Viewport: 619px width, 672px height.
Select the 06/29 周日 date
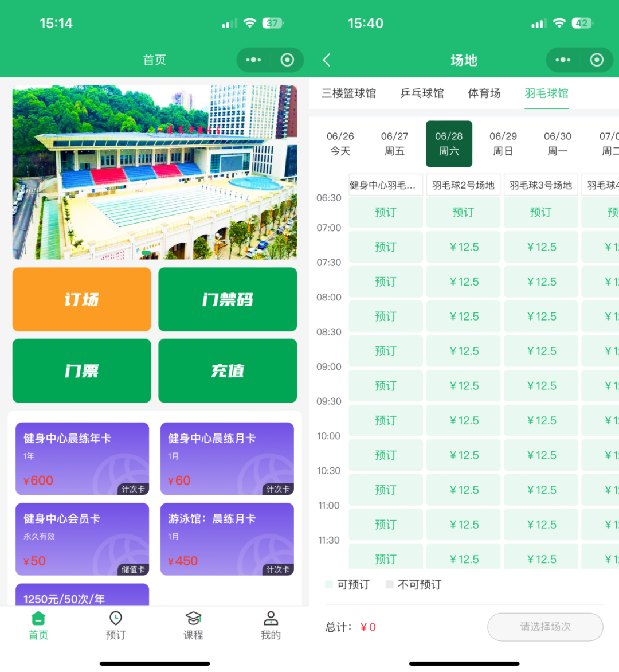(503, 143)
